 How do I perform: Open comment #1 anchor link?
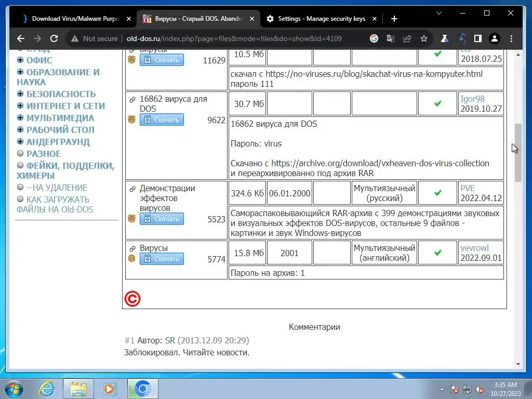[129, 340]
